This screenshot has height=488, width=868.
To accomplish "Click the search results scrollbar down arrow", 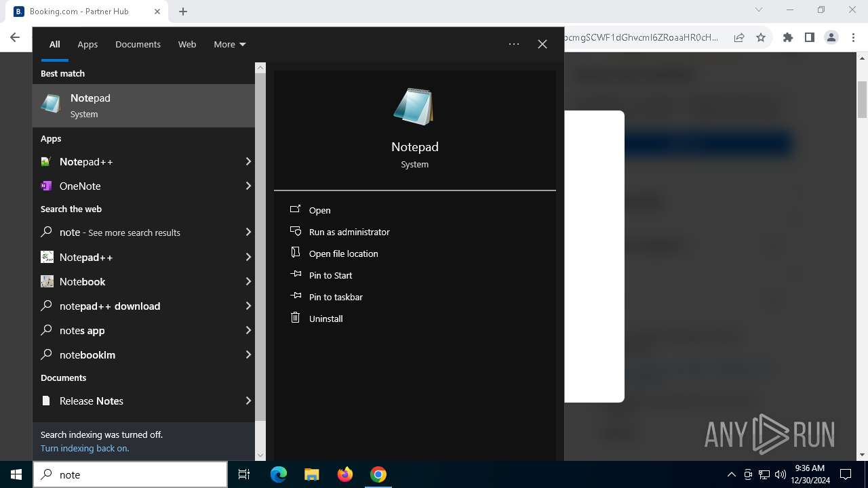I will point(260,455).
